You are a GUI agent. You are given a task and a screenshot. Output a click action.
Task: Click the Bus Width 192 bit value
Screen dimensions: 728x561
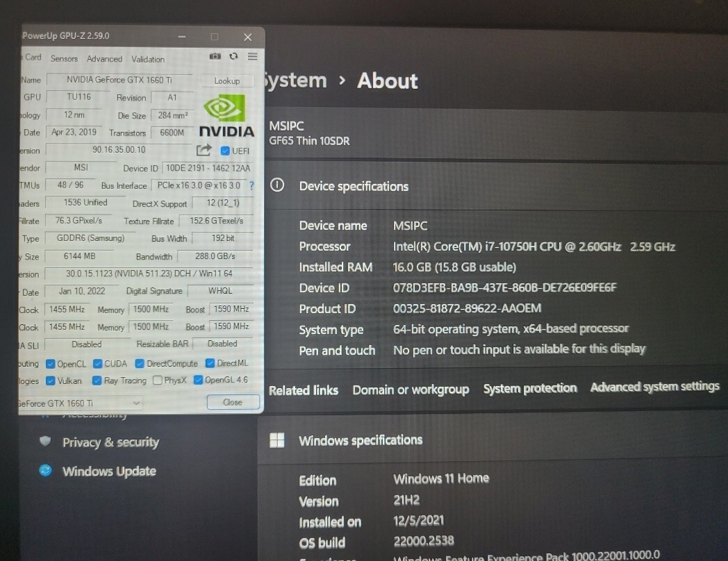[x=223, y=238]
